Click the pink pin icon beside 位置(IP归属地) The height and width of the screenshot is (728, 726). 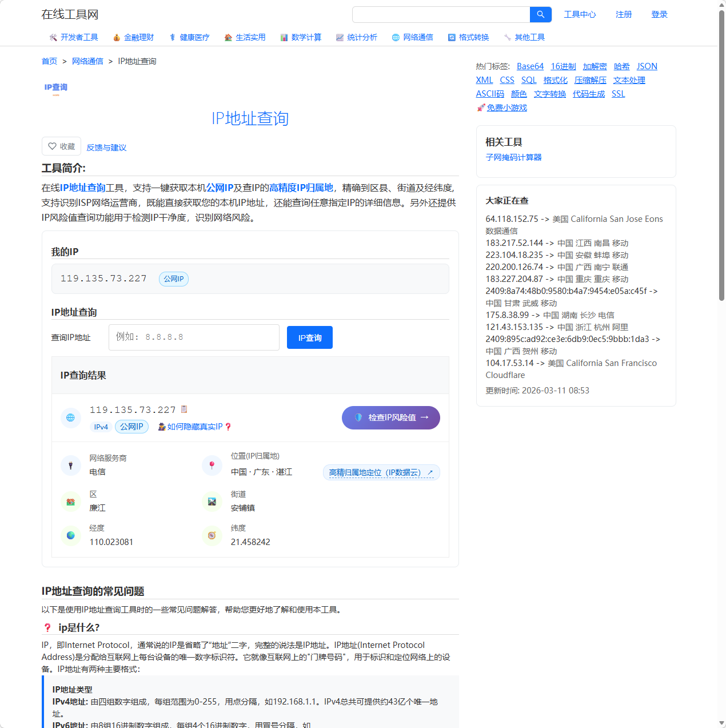212,465
